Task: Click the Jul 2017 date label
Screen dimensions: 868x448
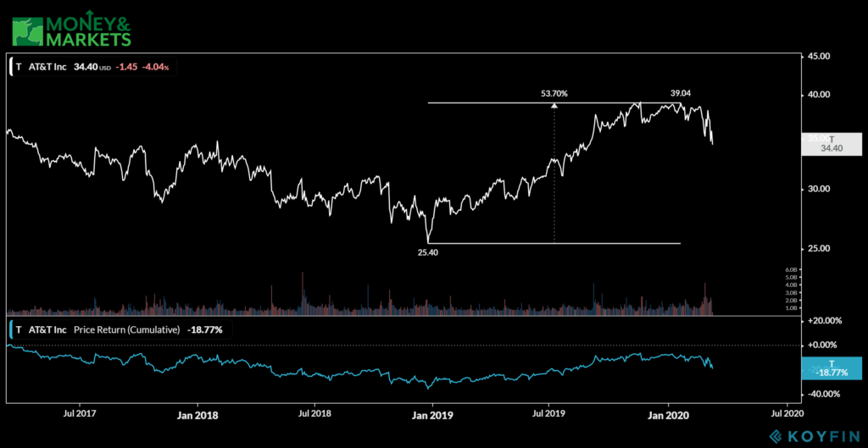Action: coord(79,413)
